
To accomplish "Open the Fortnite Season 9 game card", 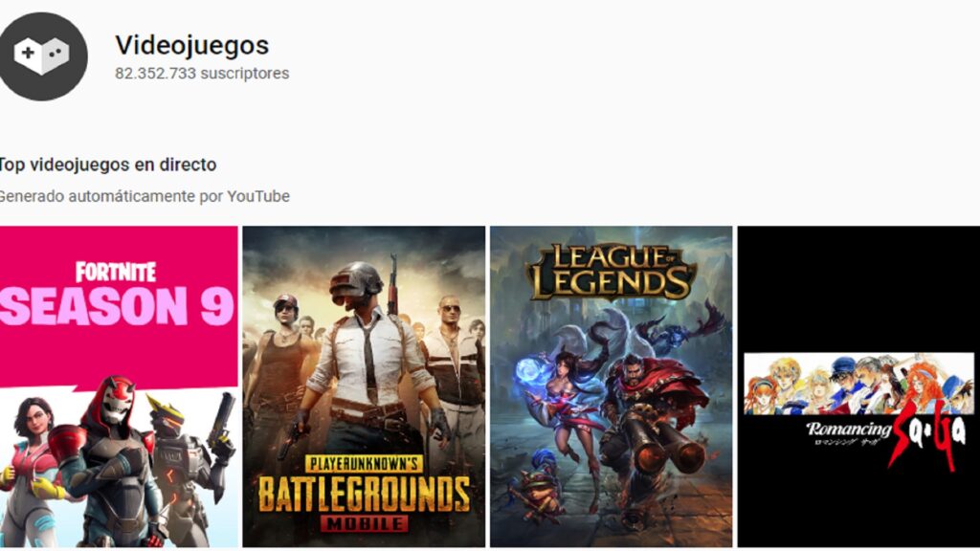I will [x=119, y=386].
